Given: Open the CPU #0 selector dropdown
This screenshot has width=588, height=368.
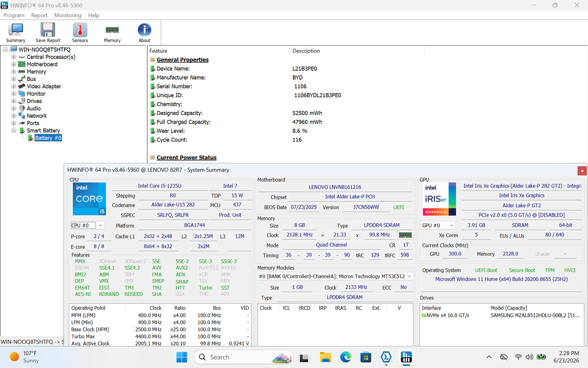Looking at the screenshot, I should click(x=87, y=225).
